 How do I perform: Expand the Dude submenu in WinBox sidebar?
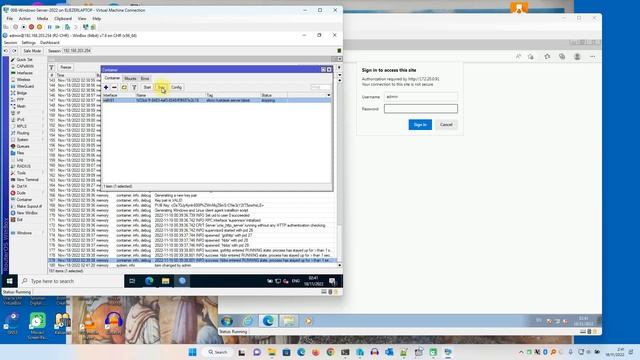pos(21,193)
